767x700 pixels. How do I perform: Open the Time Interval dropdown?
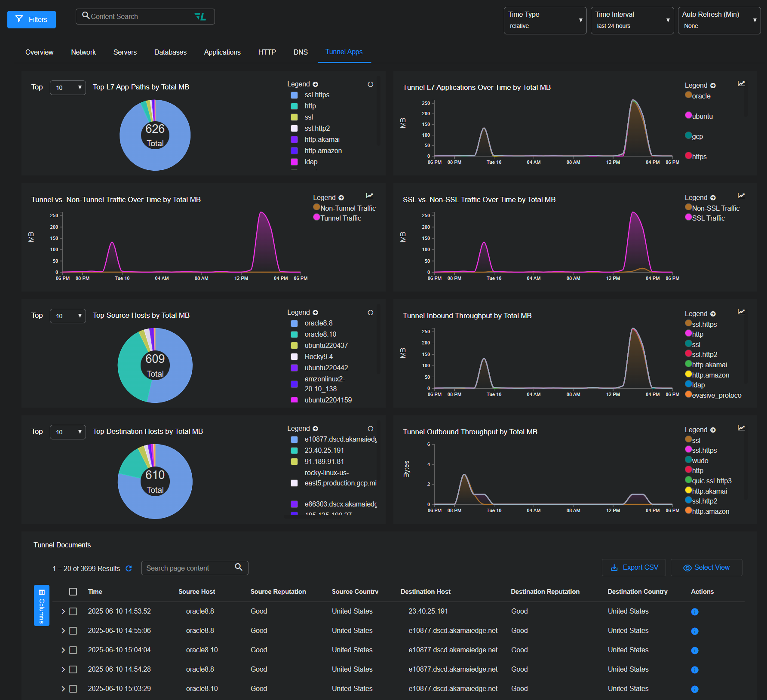(632, 20)
